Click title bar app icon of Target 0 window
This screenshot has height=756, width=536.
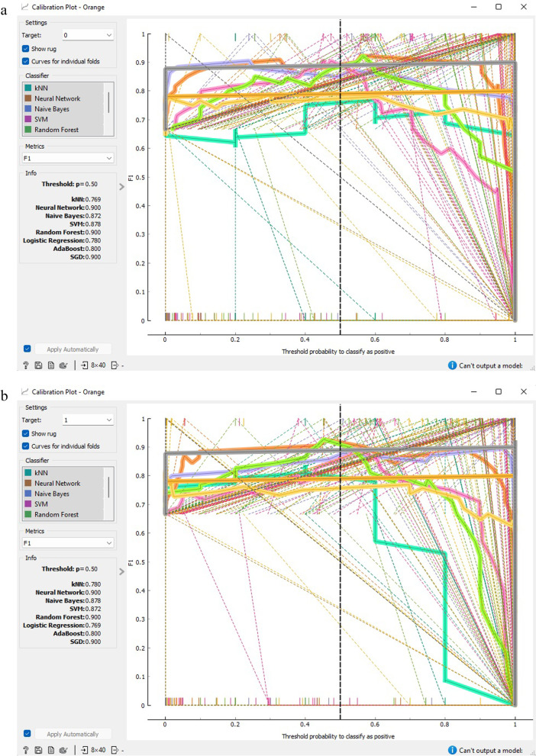point(25,7)
